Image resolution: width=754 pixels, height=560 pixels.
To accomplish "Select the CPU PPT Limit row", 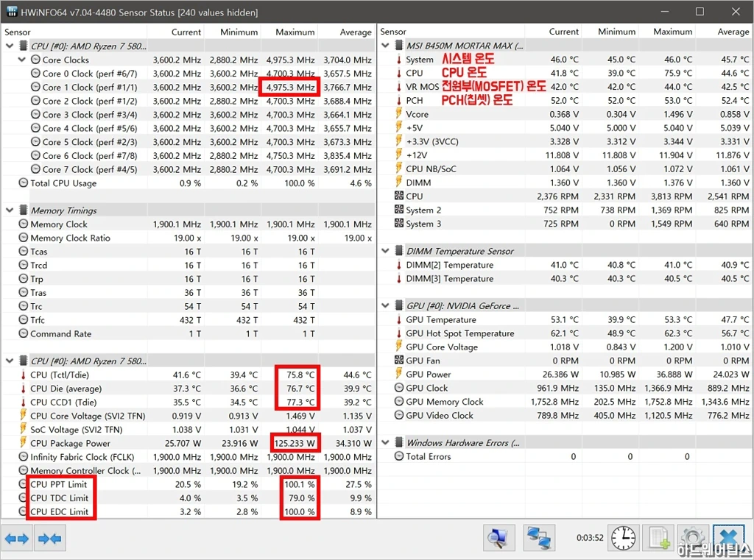I will point(188,484).
